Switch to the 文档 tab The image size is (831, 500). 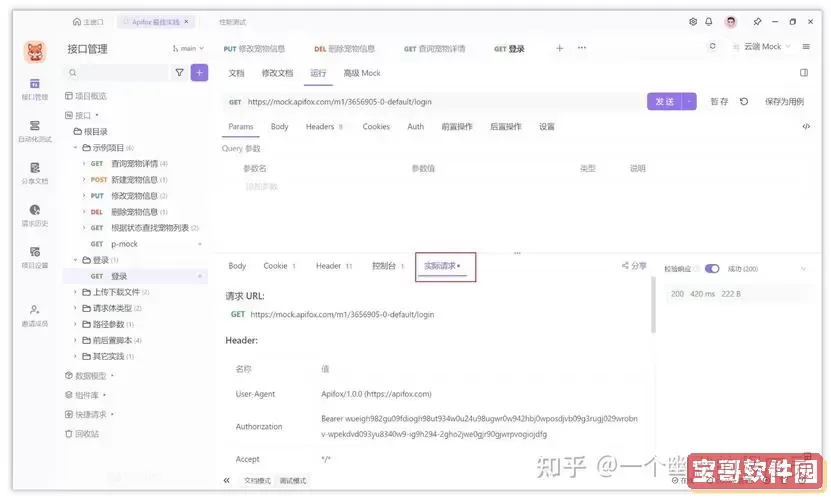click(x=236, y=73)
